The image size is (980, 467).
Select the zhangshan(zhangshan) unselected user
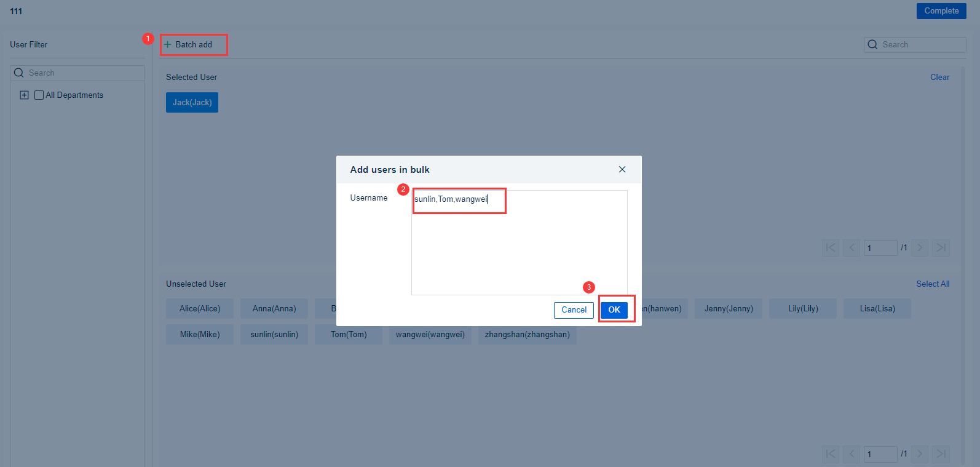(527, 334)
